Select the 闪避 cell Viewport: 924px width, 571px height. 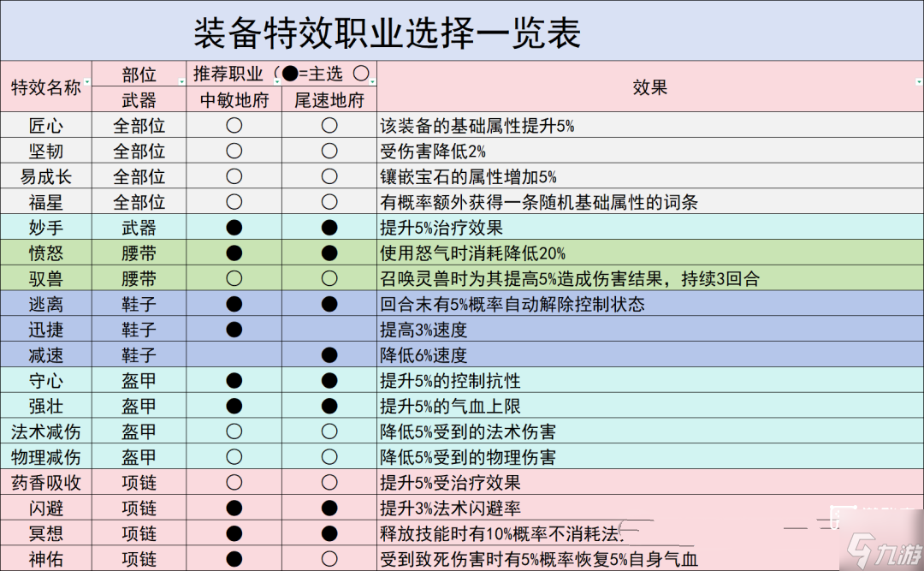pos(46,508)
